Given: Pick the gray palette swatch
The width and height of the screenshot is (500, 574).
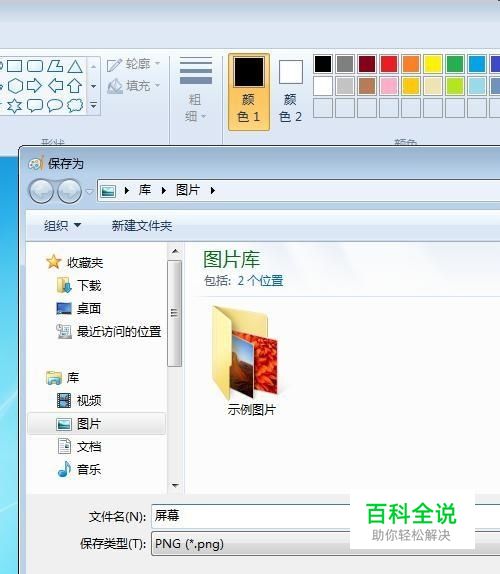Looking at the screenshot, I should 345,64.
